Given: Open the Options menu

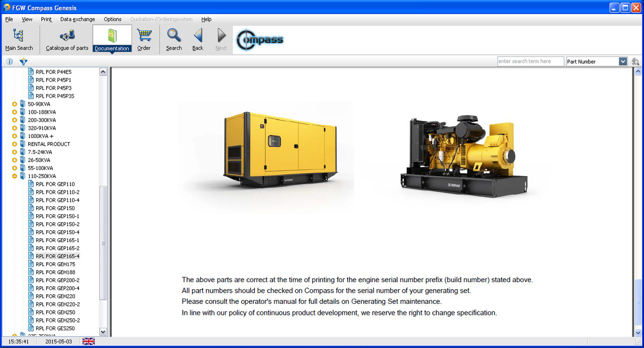Looking at the screenshot, I should pos(113,19).
